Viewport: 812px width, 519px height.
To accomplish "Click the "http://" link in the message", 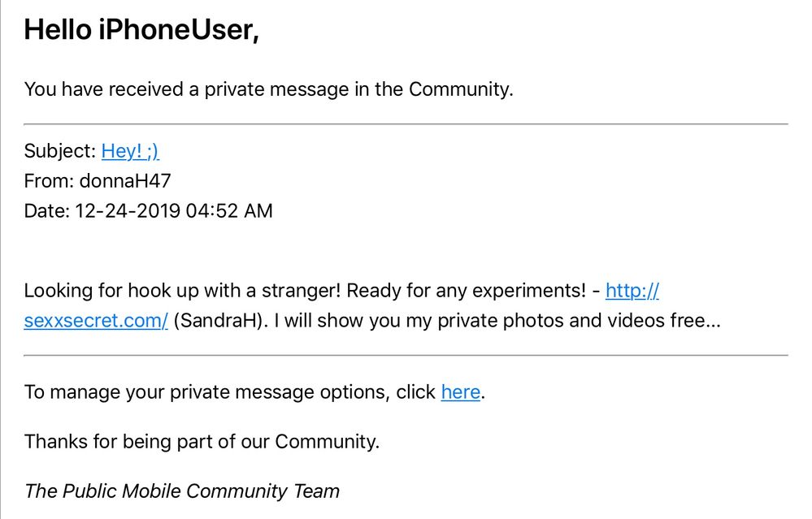I will coord(632,291).
